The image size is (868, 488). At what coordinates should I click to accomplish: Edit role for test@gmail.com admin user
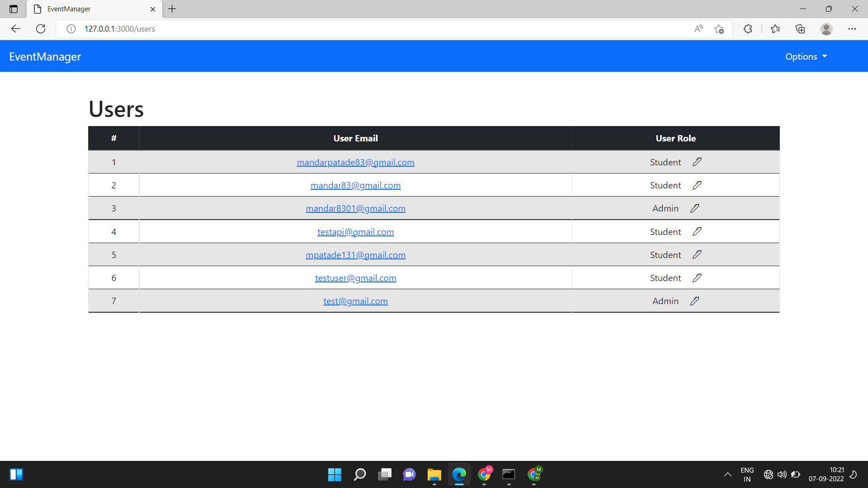[695, 300]
